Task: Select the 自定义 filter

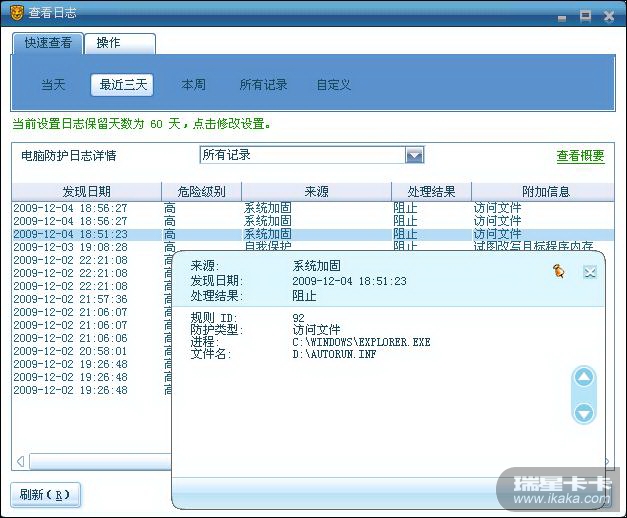Action: coord(333,85)
